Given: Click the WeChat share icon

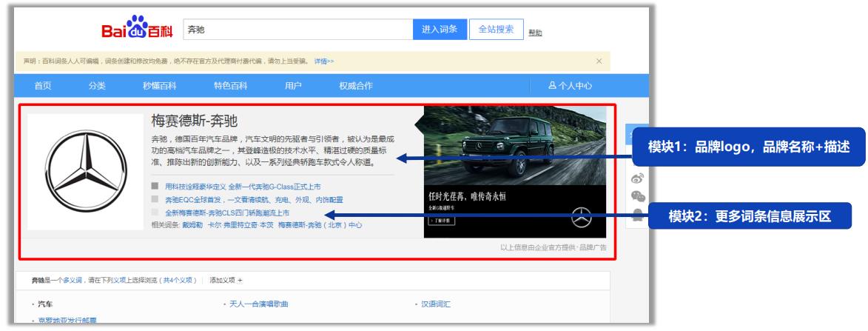Looking at the screenshot, I should coord(638,196).
